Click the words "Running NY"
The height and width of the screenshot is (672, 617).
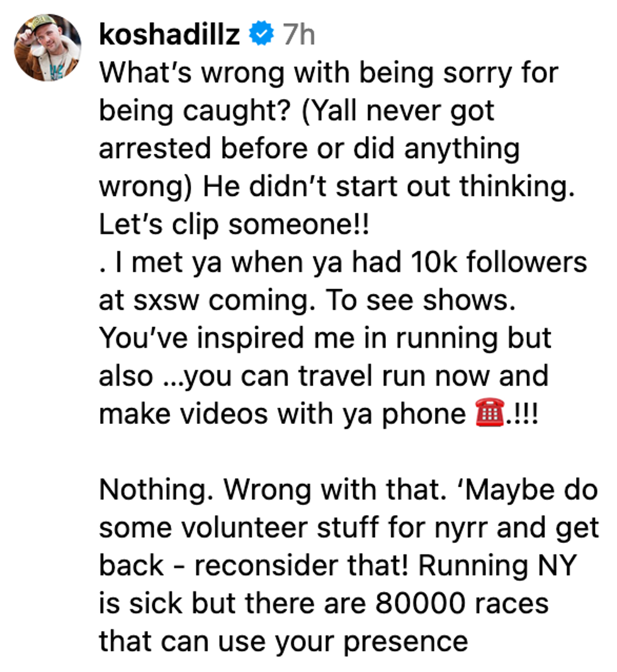click(x=497, y=566)
